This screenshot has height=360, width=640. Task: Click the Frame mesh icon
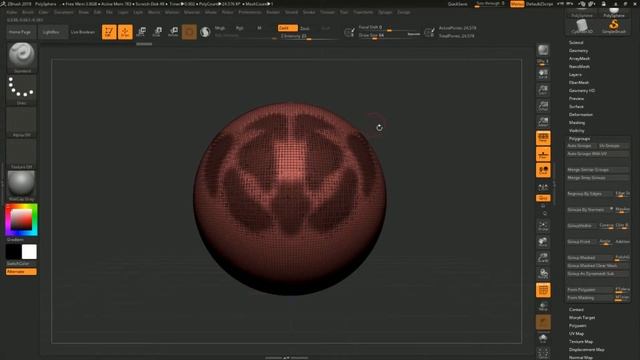pyautogui.click(x=543, y=226)
